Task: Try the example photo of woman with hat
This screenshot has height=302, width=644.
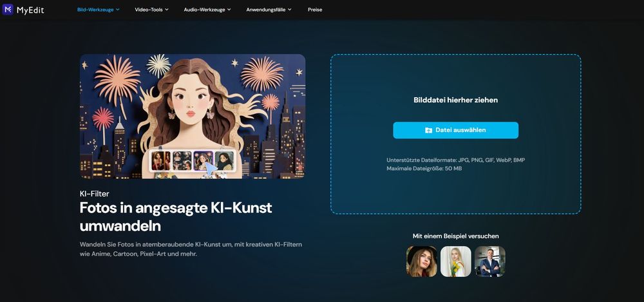Action: tap(422, 261)
